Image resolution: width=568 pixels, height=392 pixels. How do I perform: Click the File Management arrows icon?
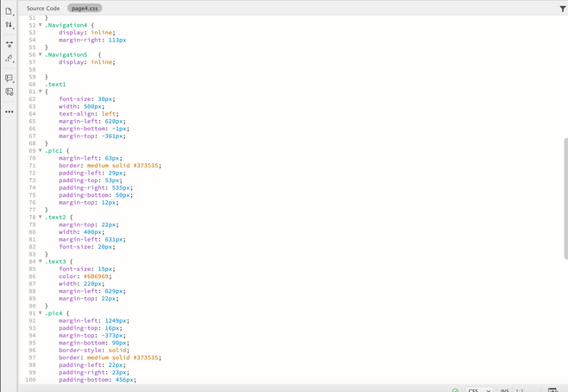coord(9,25)
